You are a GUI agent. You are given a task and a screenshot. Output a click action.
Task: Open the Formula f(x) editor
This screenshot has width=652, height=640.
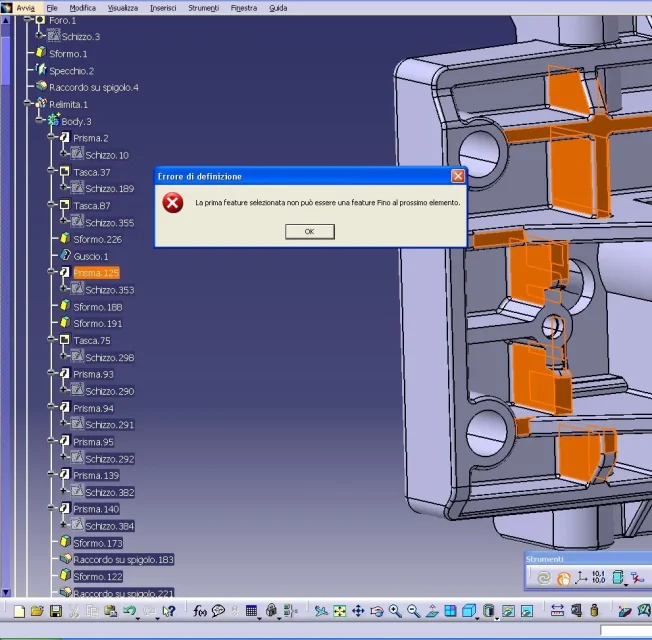(200, 611)
